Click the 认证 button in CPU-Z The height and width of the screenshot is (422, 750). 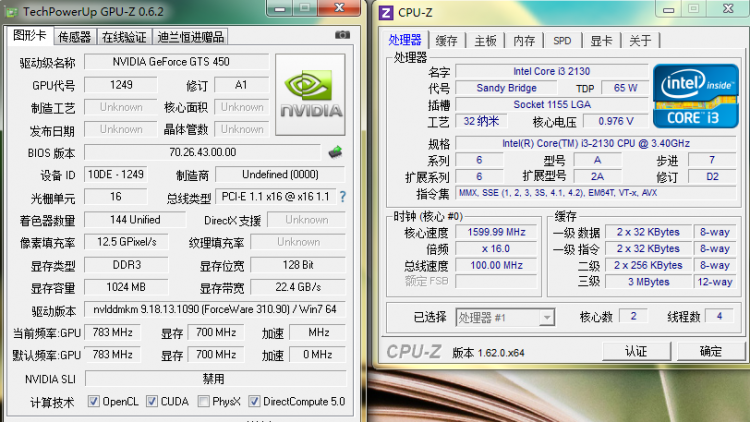(636, 352)
